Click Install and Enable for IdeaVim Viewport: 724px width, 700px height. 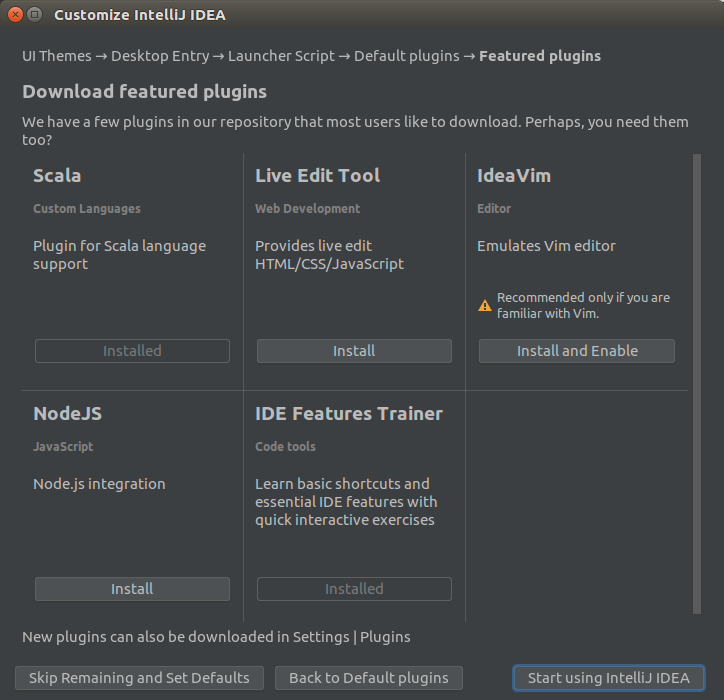pyautogui.click(x=577, y=351)
